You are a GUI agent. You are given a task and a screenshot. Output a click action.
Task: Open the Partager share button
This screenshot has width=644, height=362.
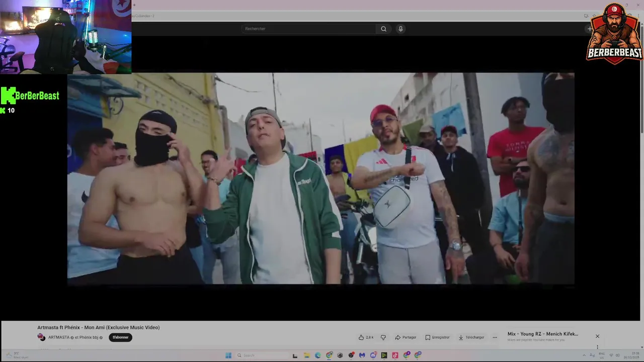point(406,337)
